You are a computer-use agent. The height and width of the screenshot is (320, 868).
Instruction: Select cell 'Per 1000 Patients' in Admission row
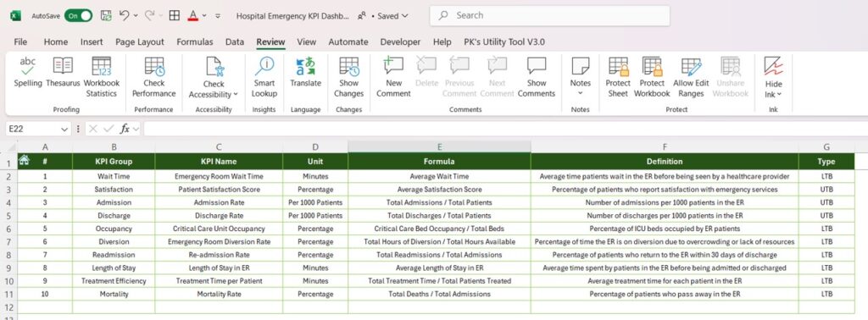coord(315,202)
